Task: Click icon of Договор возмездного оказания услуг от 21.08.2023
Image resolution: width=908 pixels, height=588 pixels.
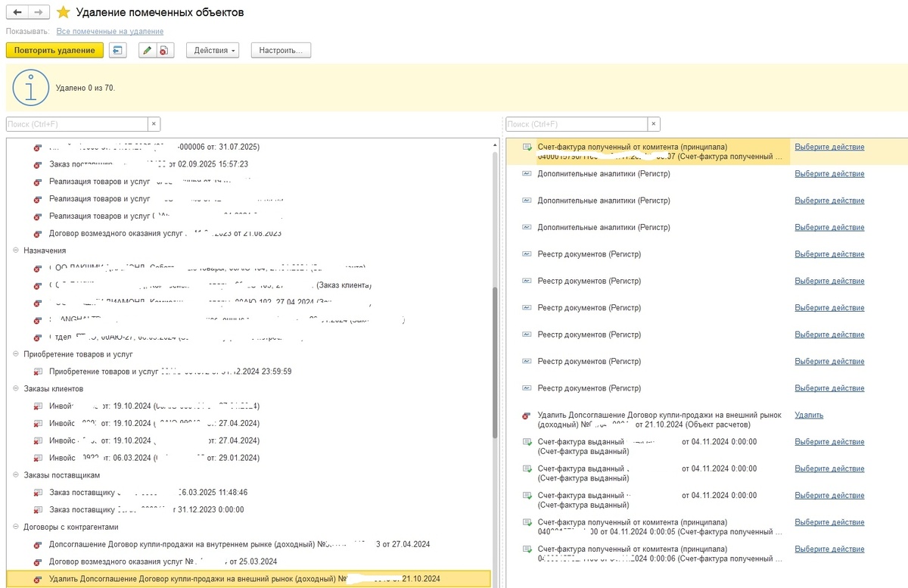Action: tap(38, 234)
